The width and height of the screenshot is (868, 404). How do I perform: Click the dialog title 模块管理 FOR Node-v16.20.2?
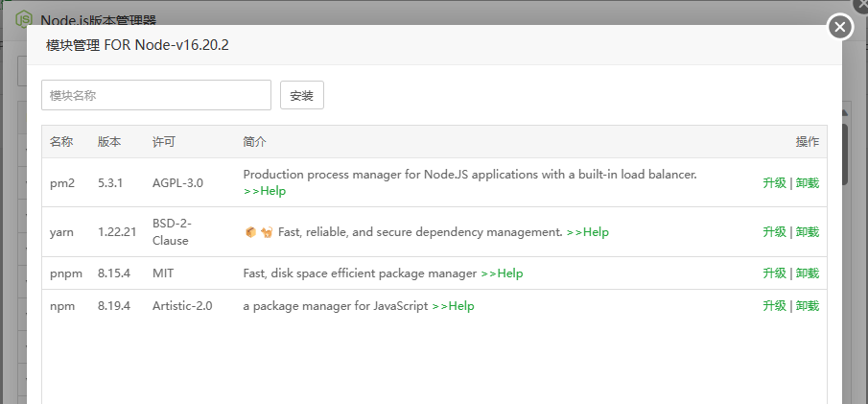click(x=137, y=45)
